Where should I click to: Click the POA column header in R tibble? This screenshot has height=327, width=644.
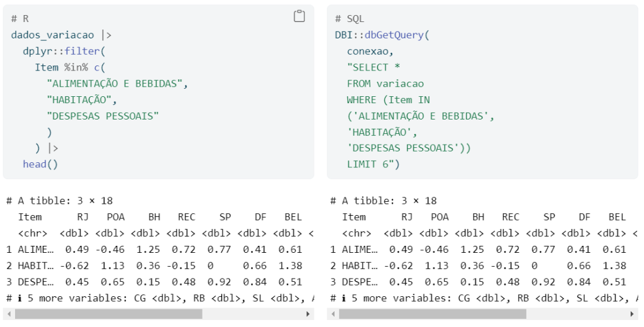(x=116, y=217)
